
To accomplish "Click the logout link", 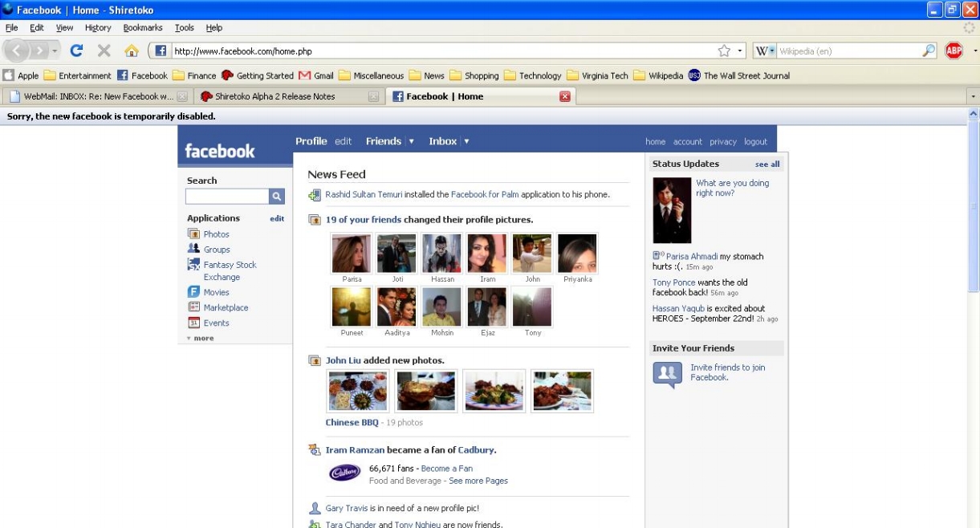I will (755, 141).
